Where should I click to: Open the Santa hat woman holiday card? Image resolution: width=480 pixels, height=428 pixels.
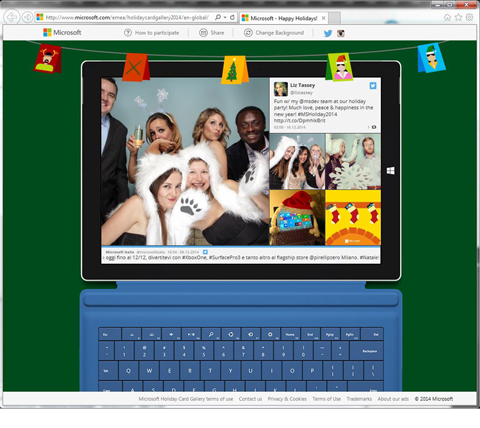[x=340, y=67]
